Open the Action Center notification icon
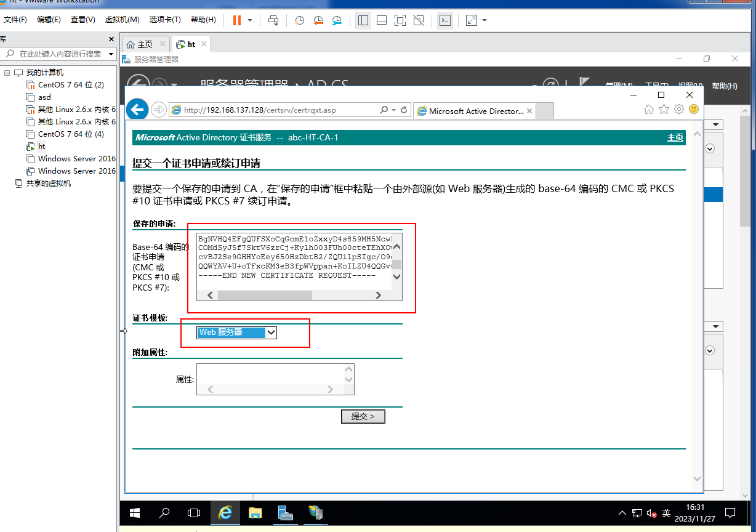This screenshot has width=756, height=532. click(x=730, y=512)
